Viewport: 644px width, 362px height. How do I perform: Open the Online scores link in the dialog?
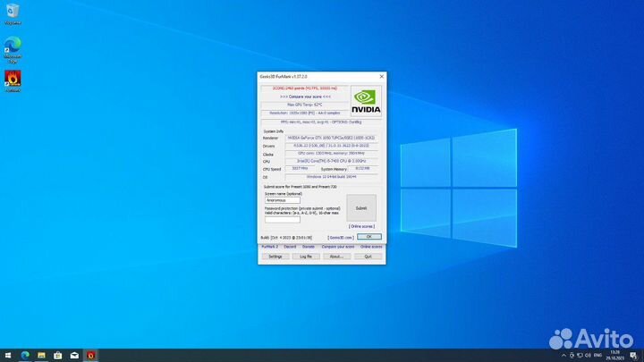click(x=361, y=226)
